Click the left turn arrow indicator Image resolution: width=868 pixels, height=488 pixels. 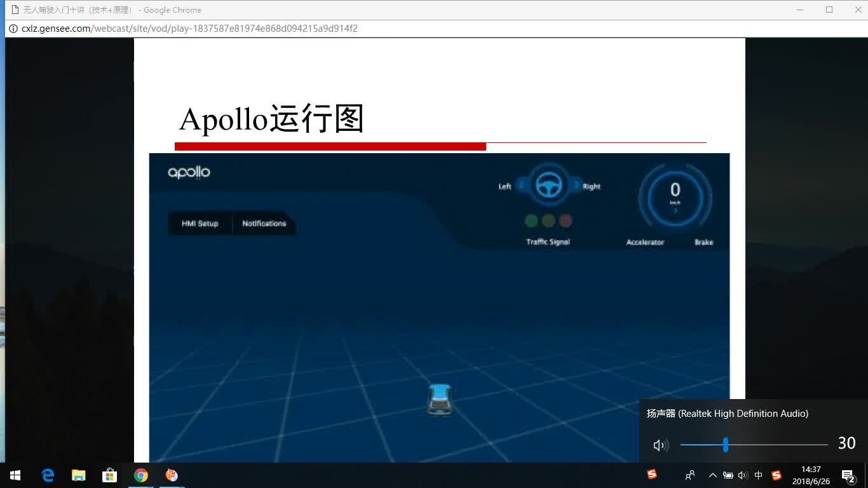(522, 186)
